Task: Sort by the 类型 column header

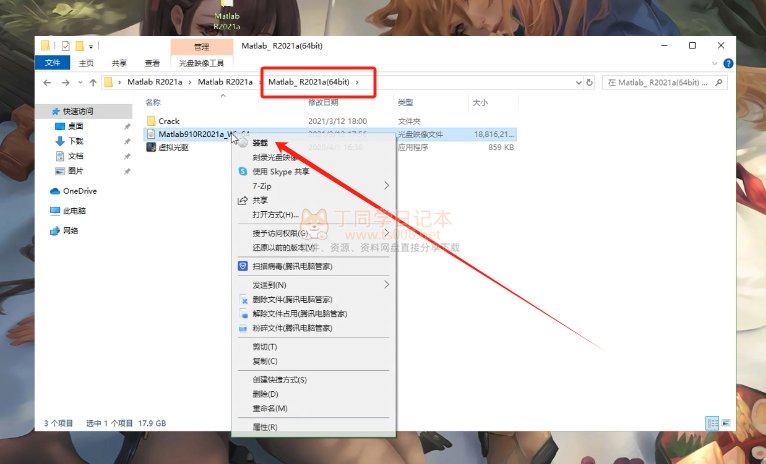Action: coord(405,103)
